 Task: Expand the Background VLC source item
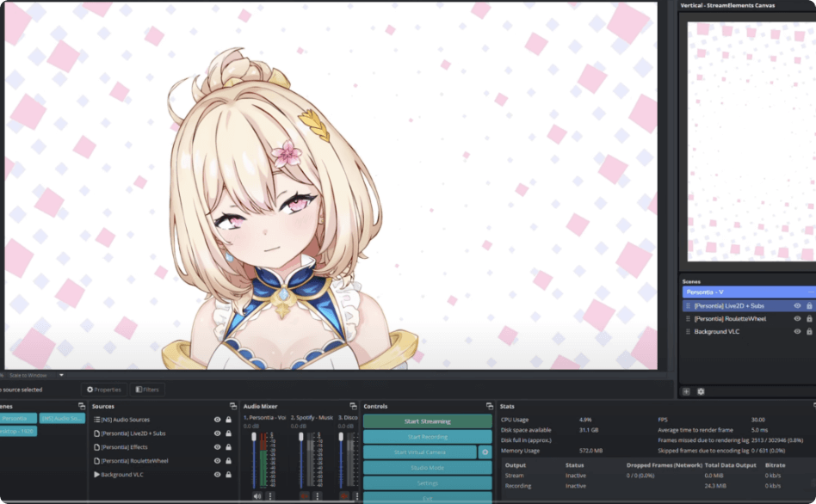click(x=96, y=475)
